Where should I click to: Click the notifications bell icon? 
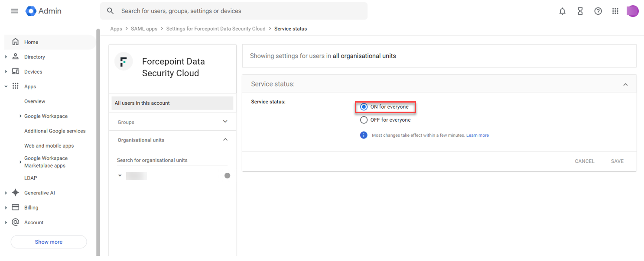click(x=562, y=11)
